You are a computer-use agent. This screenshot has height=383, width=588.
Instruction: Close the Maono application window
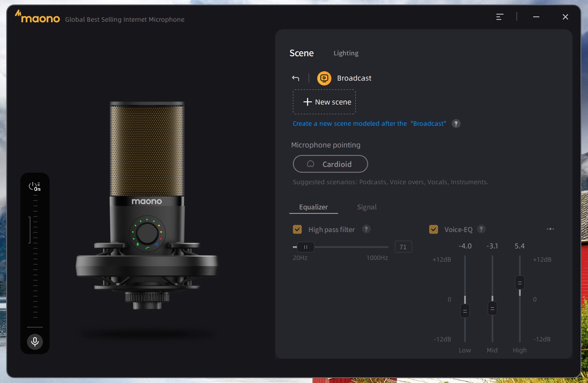pos(565,17)
